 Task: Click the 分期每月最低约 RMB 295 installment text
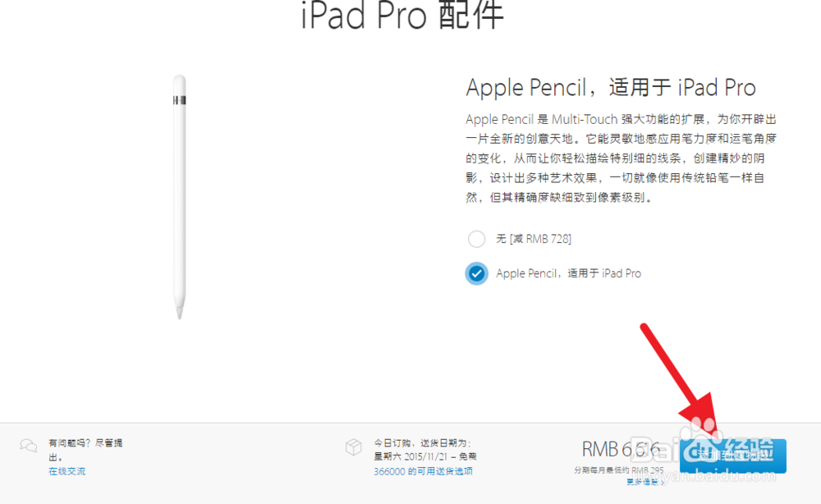point(619,470)
